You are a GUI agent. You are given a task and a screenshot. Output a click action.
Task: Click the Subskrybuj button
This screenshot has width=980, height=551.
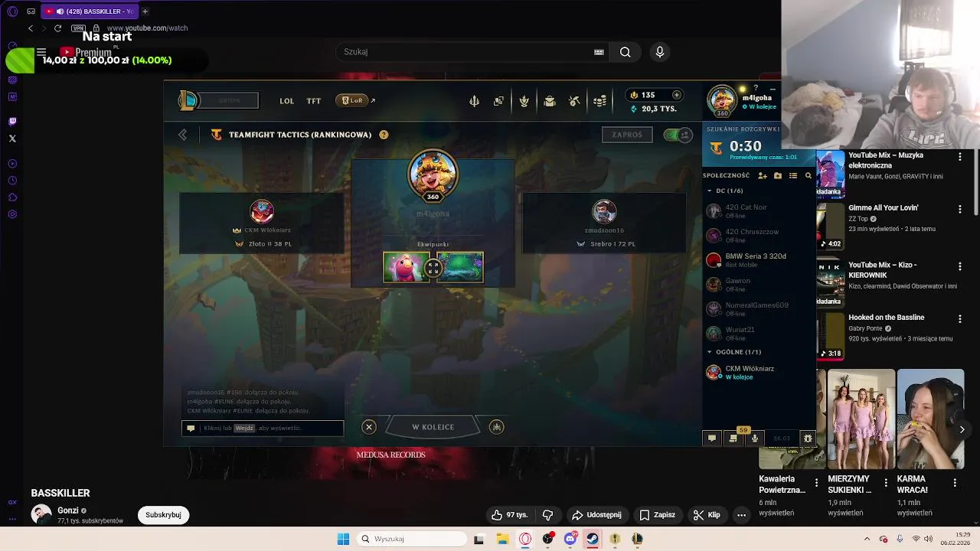(x=163, y=515)
